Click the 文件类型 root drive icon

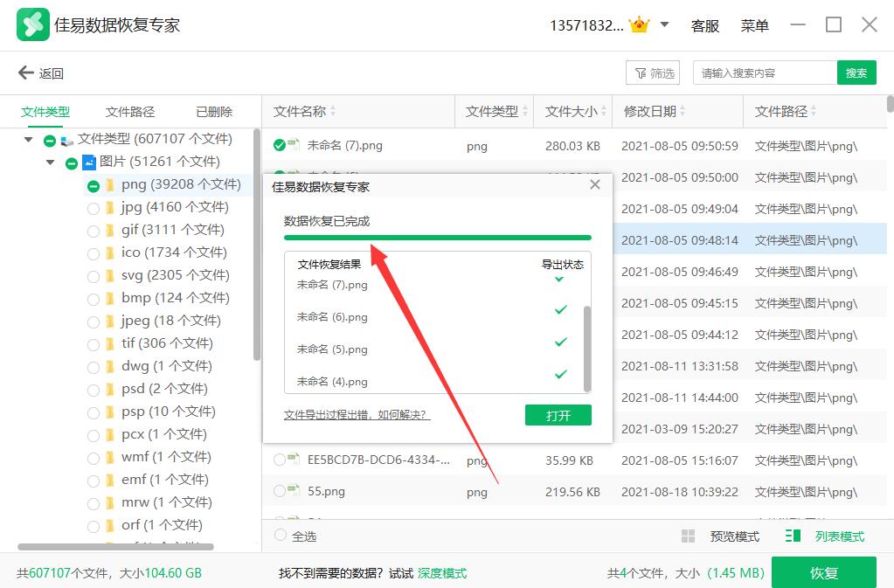pyautogui.click(x=66, y=140)
